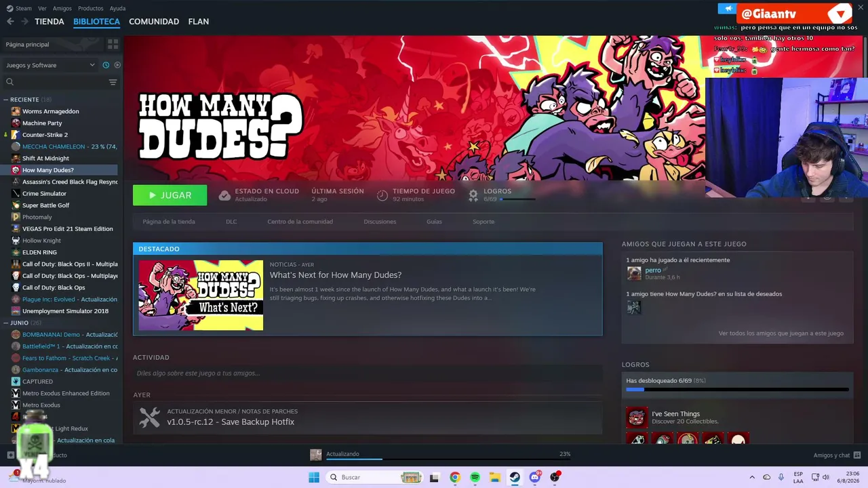The image size is (868, 488).
Task: Click the I've Seen Things achievement icon
Action: (x=637, y=418)
